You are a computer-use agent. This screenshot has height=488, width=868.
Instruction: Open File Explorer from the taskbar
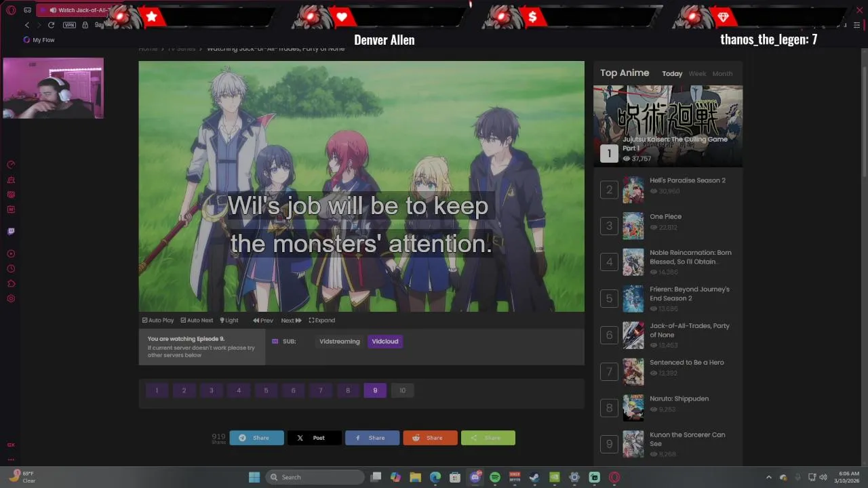point(416,477)
